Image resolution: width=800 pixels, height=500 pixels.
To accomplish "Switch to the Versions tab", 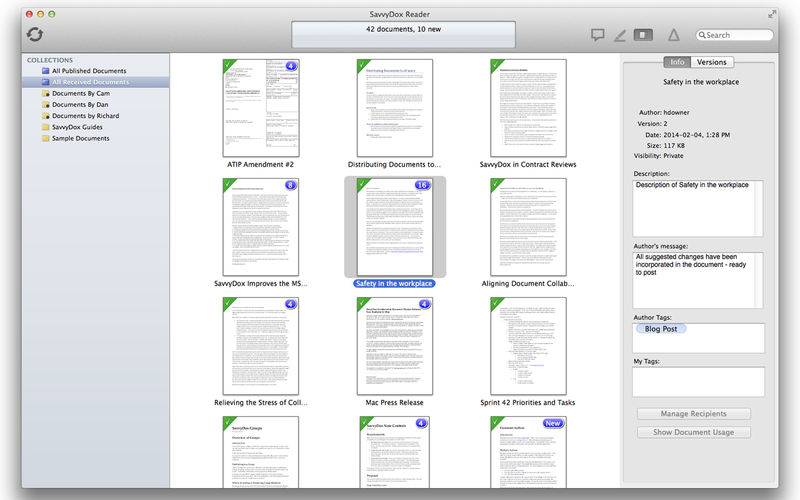I will coord(712,62).
